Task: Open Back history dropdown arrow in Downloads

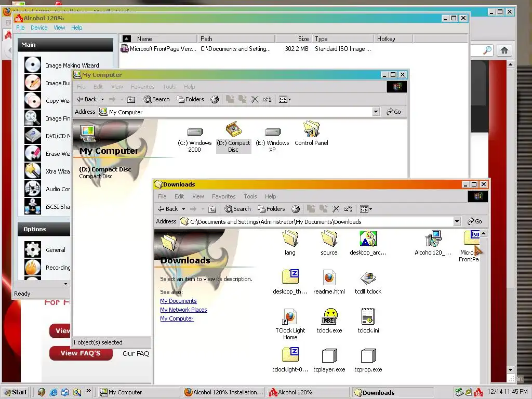Action: 183,209
